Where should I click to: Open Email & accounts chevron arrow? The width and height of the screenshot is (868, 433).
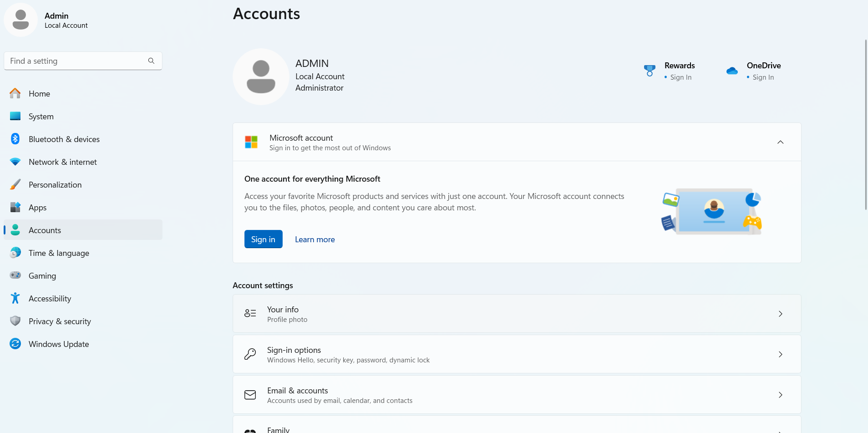(780, 395)
